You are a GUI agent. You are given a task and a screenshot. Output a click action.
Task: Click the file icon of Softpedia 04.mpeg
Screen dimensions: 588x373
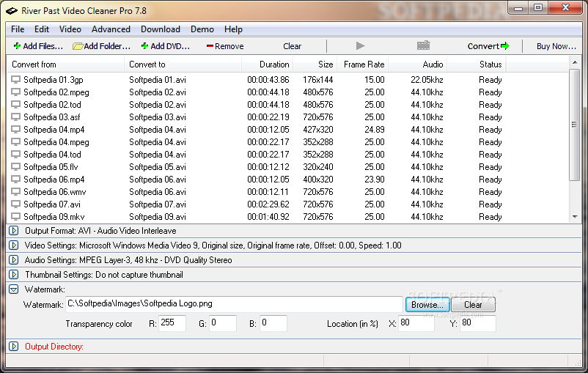click(15, 142)
